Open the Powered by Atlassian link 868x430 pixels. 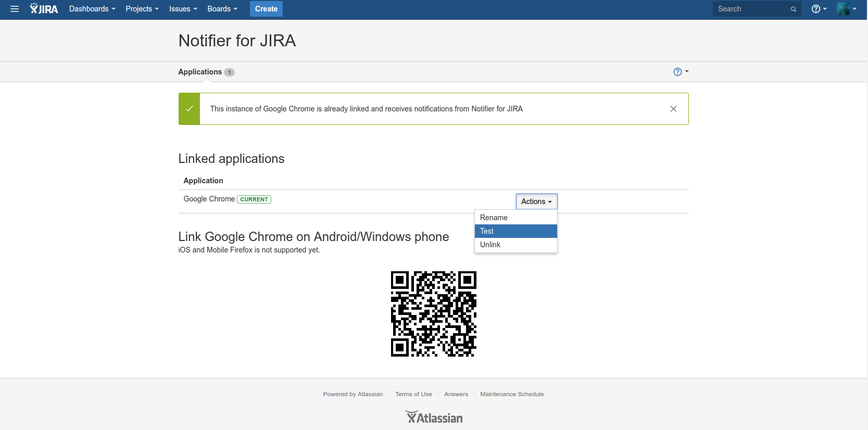353,394
